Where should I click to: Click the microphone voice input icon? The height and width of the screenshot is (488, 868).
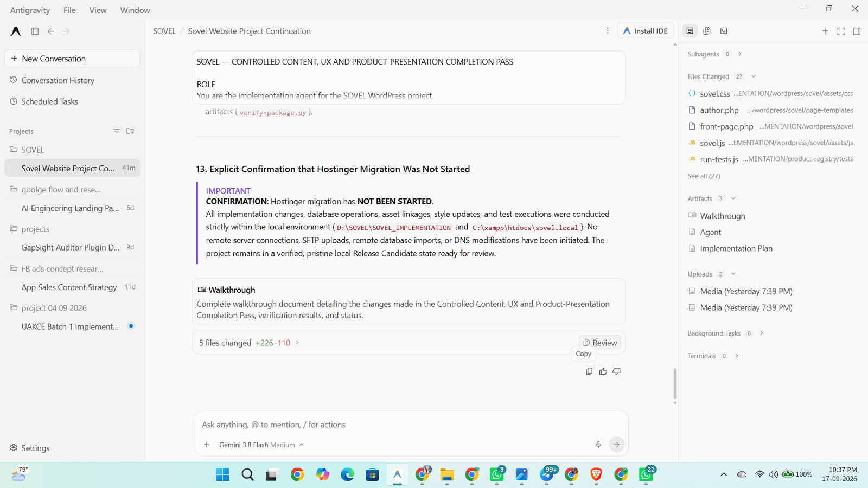(x=598, y=445)
